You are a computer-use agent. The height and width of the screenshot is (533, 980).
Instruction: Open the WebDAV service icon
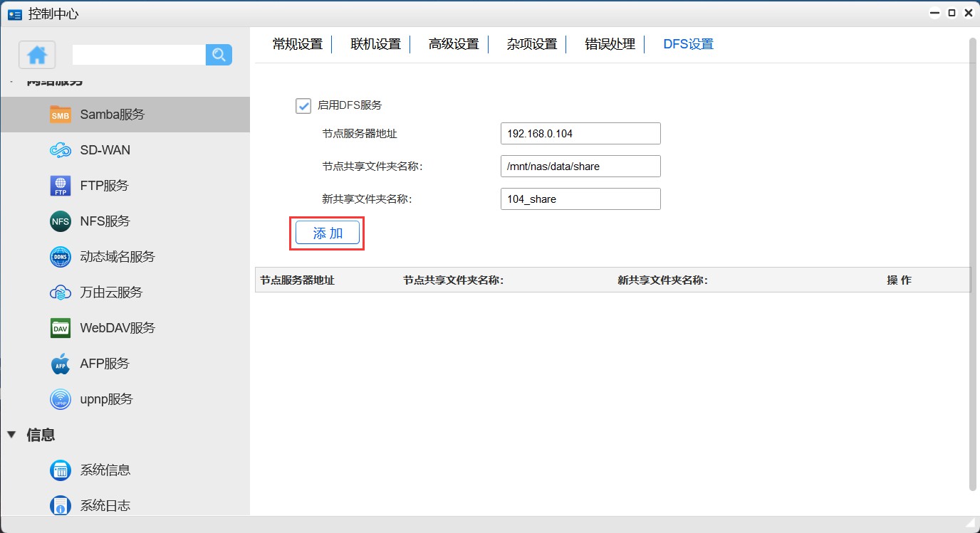pos(61,328)
